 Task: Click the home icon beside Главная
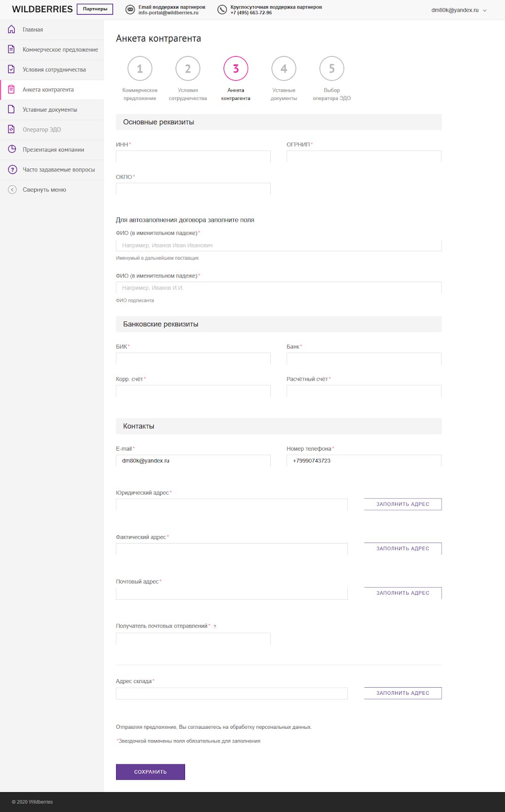click(x=12, y=29)
